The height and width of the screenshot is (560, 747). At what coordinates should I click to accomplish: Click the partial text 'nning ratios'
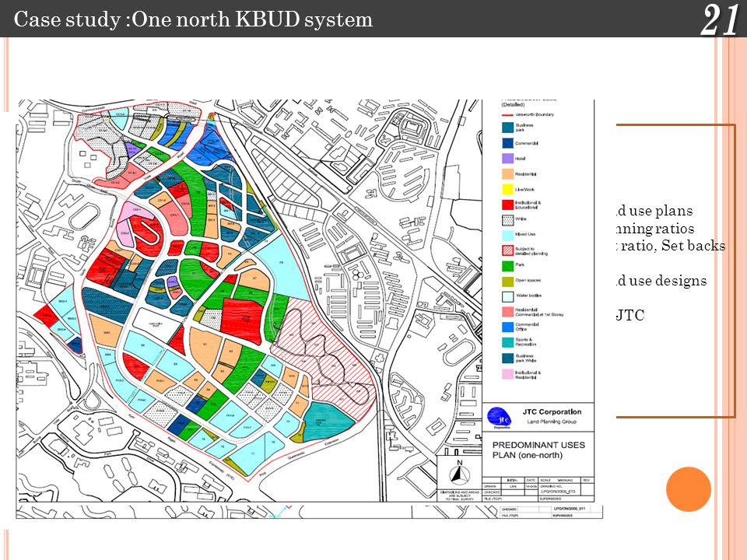click(x=655, y=229)
